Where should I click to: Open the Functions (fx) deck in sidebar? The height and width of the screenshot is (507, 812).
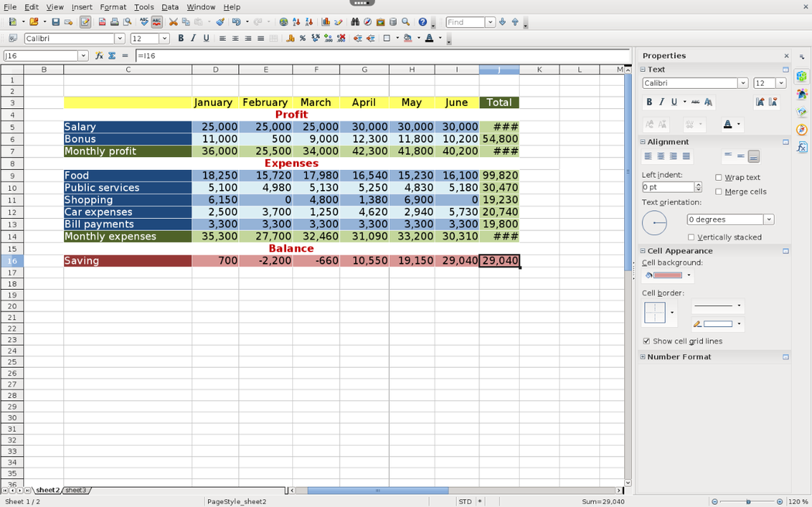pos(802,147)
